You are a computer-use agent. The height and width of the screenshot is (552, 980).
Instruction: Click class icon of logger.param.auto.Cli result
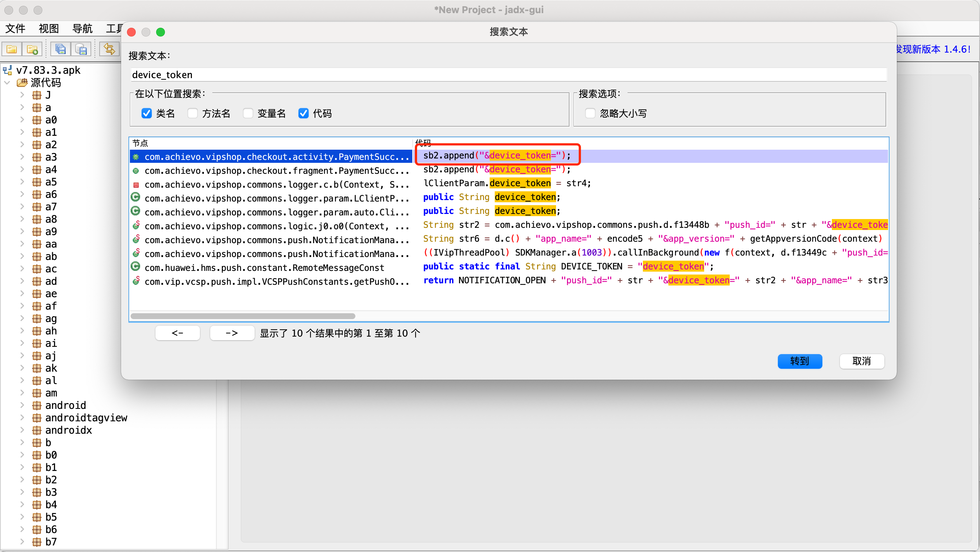(x=135, y=211)
